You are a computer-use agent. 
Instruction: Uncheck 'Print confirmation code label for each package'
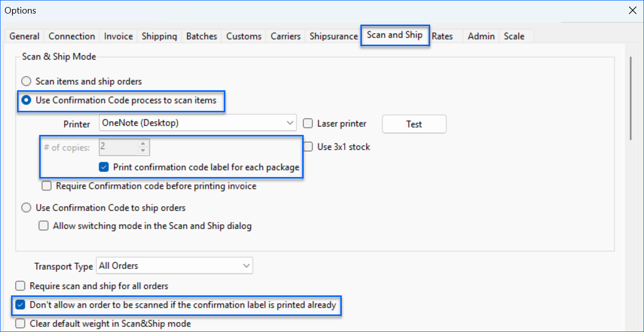tap(104, 167)
